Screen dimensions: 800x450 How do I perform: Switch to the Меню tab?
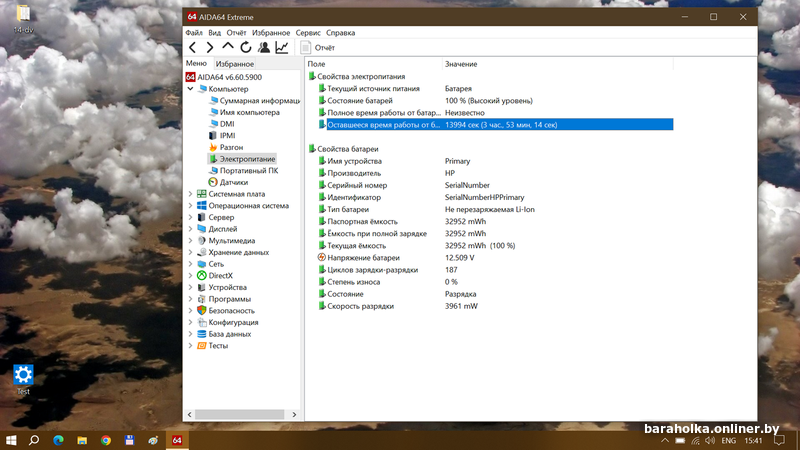tap(196, 63)
